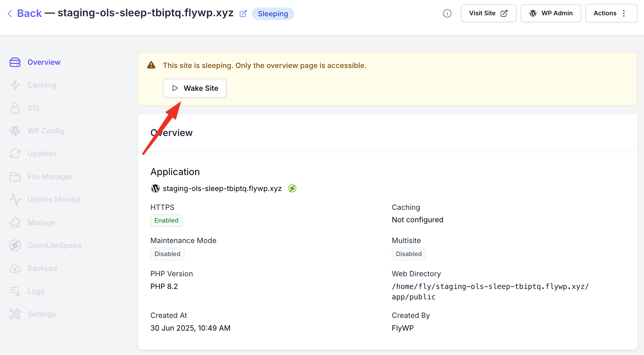Click the Backups cloud icon
This screenshot has height=355, width=644.
coord(15,268)
